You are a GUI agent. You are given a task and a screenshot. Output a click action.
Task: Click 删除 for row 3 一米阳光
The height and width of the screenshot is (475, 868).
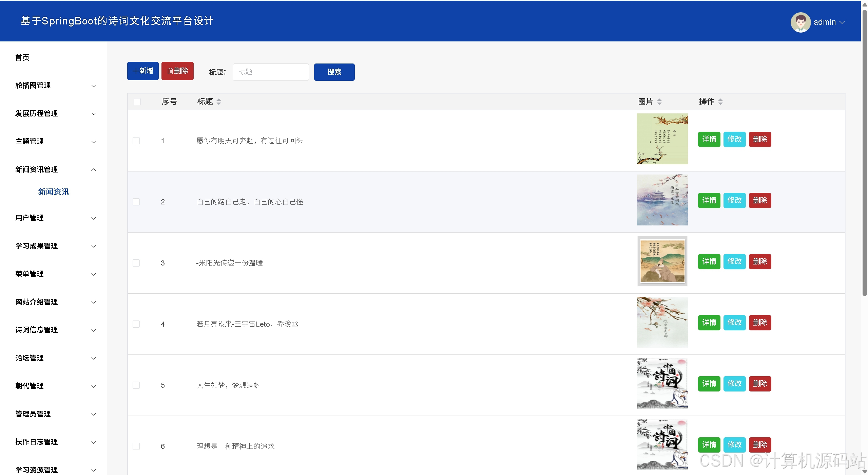coord(760,261)
